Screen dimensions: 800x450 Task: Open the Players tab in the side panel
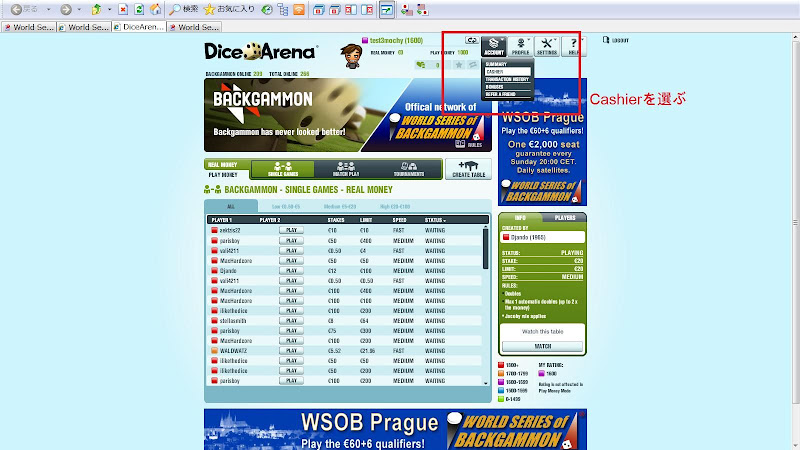[x=565, y=218]
